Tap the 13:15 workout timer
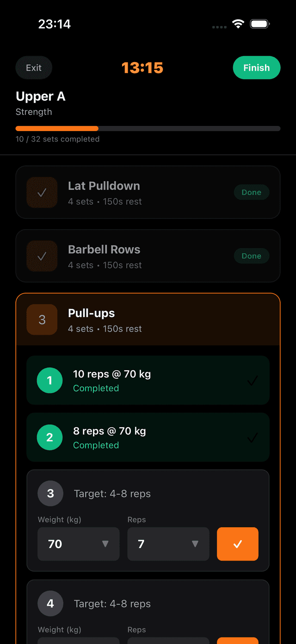The height and width of the screenshot is (644, 296). (x=142, y=68)
